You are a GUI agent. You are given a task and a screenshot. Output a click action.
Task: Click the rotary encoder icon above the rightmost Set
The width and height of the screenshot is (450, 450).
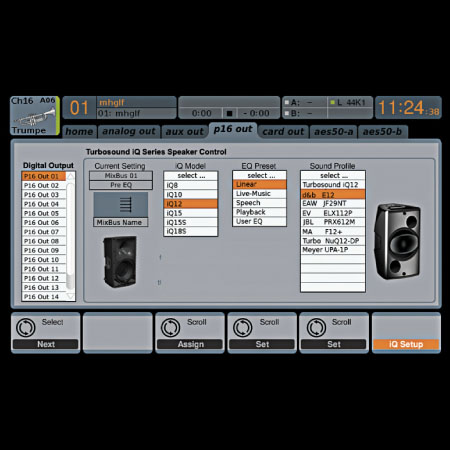316,327
